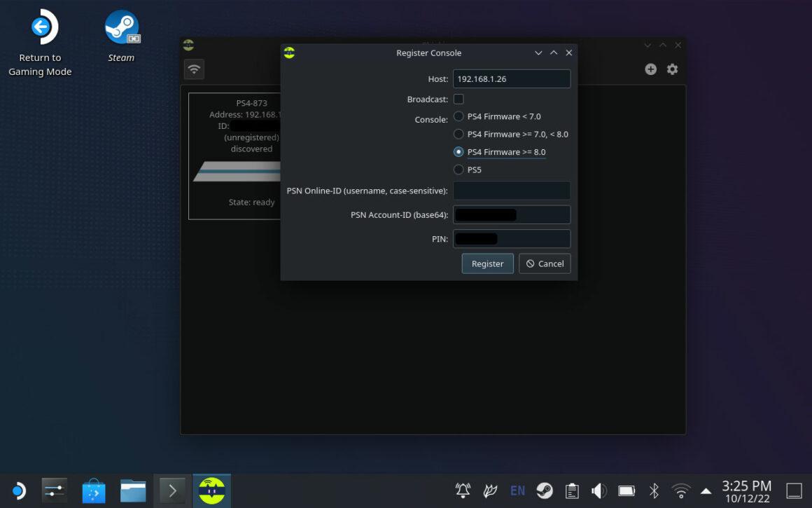Shade the Register Console dialog with down chevron

(538, 53)
